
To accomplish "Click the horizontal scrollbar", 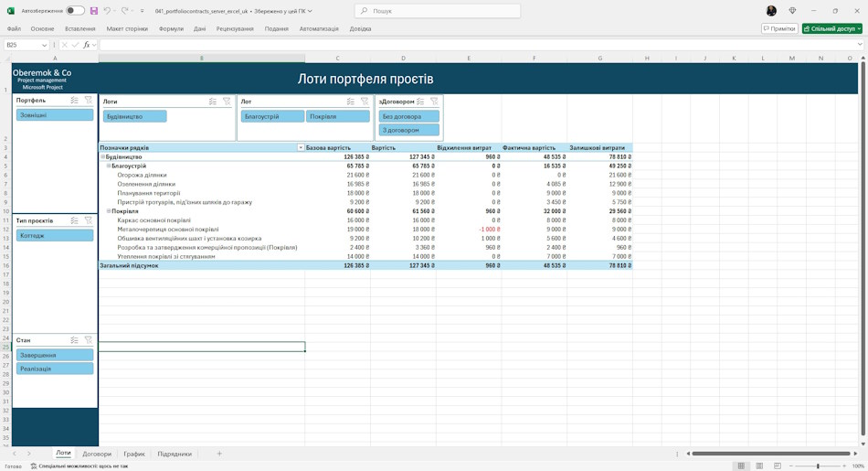I will [x=770, y=454].
